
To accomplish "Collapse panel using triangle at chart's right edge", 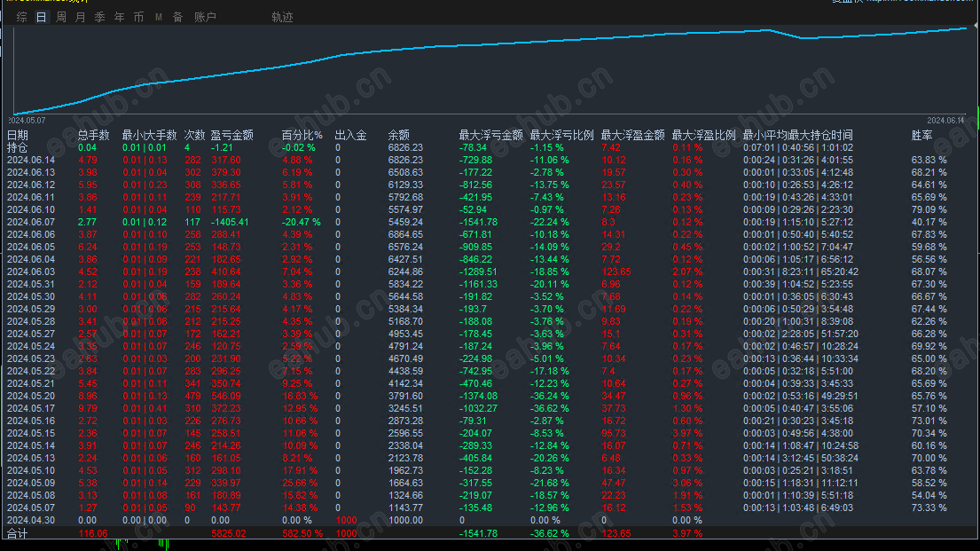I will coord(976,26).
